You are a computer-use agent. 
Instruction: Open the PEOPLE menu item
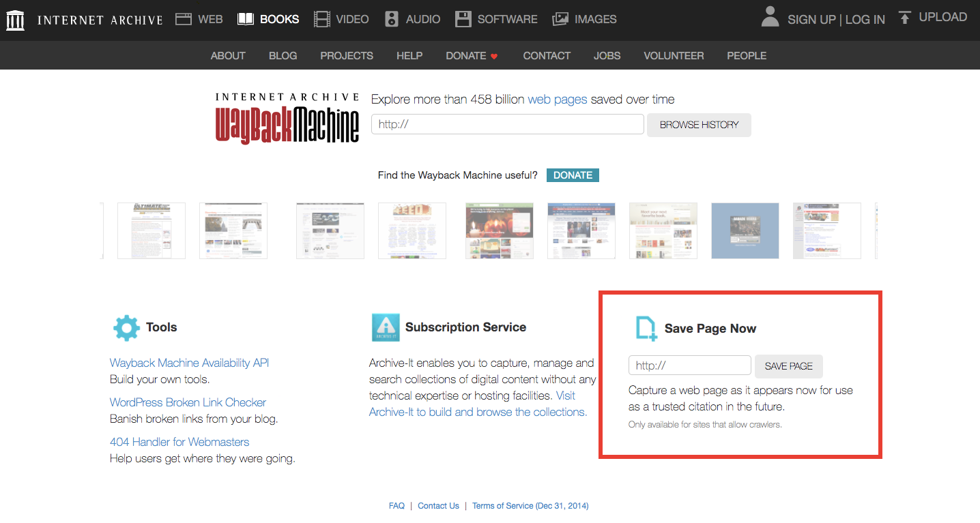click(x=747, y=56)
